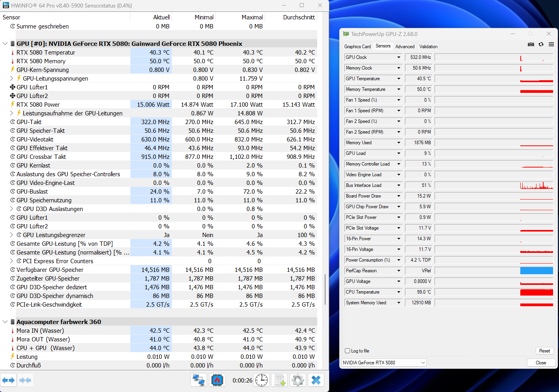The image size is (559, 392).
Task: Start logging with HWiNFO document-plus icon
Action: click(x=280, y=380)
